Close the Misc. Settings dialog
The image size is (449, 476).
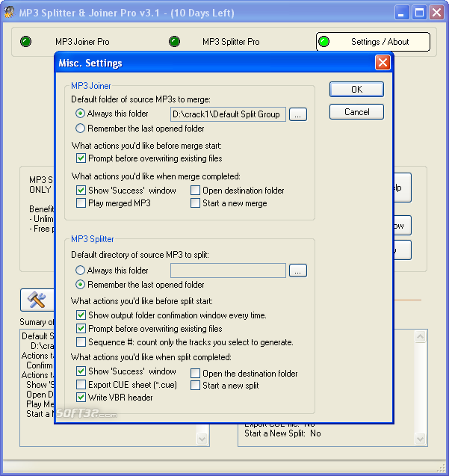[383, 63]
